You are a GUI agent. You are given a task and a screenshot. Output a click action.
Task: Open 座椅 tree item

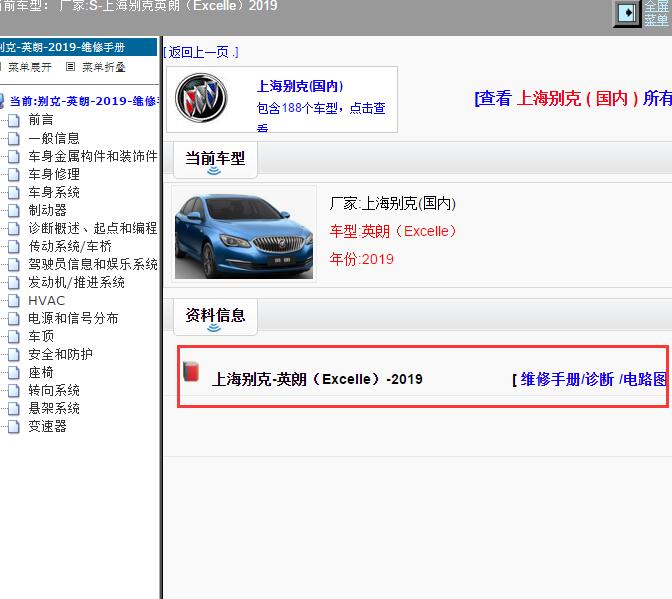41,372
